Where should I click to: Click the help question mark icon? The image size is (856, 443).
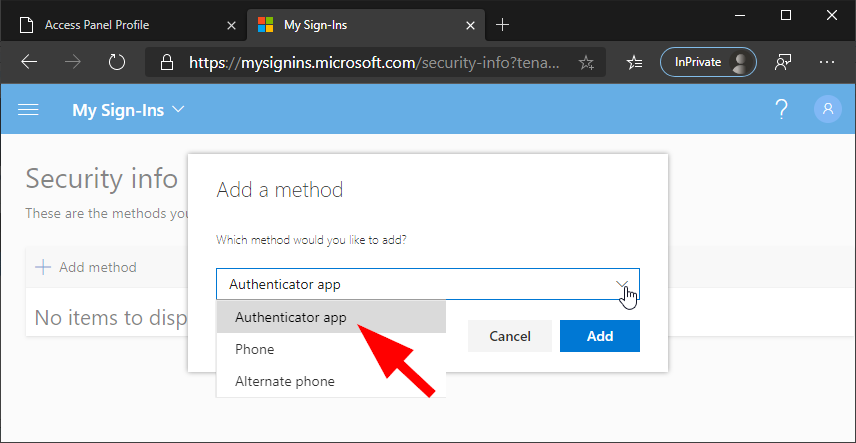tap(782, 110)
